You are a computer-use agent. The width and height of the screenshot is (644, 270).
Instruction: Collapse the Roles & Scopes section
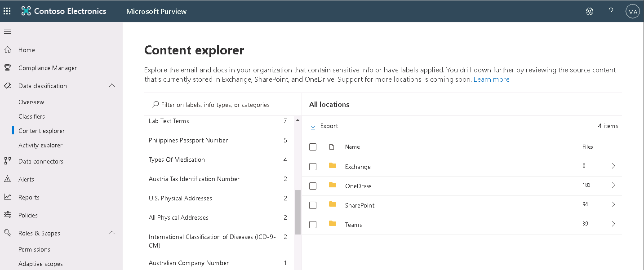[111, 233]
